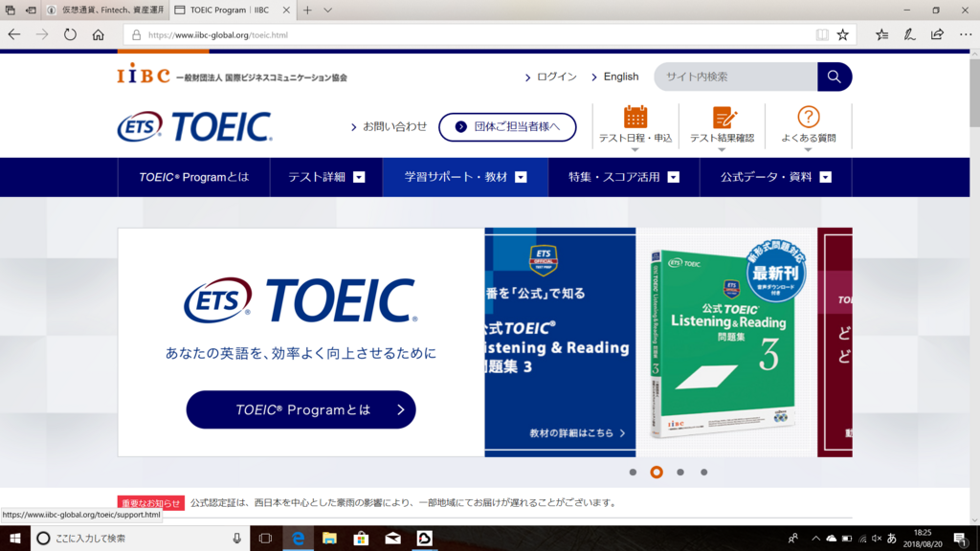980x551 pixels.
Task: Show hidden system tray icons
Action: click(x=815, y=539)
